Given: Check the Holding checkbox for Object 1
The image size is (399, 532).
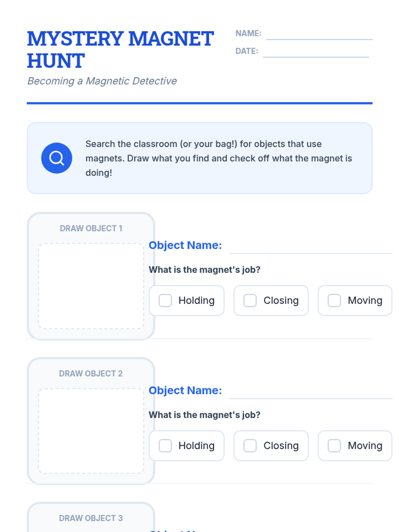Looking at the screenshot, I should (165, 301).
